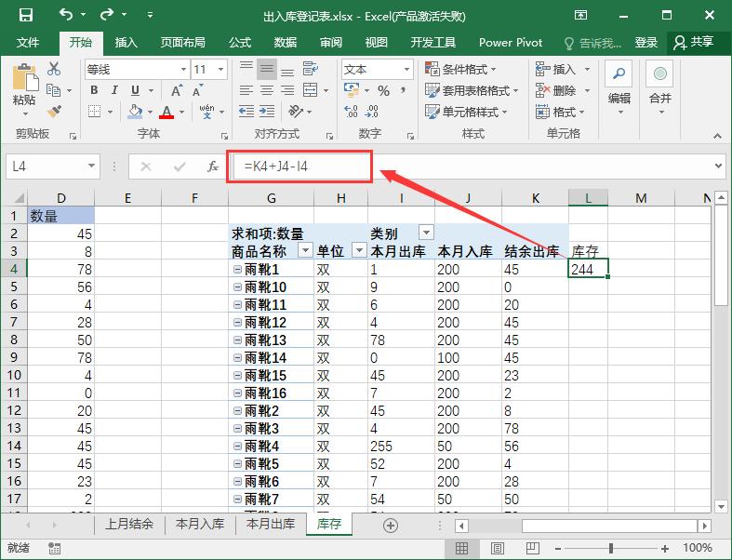
Task: Undo the last action
Action: pos(66,15)
